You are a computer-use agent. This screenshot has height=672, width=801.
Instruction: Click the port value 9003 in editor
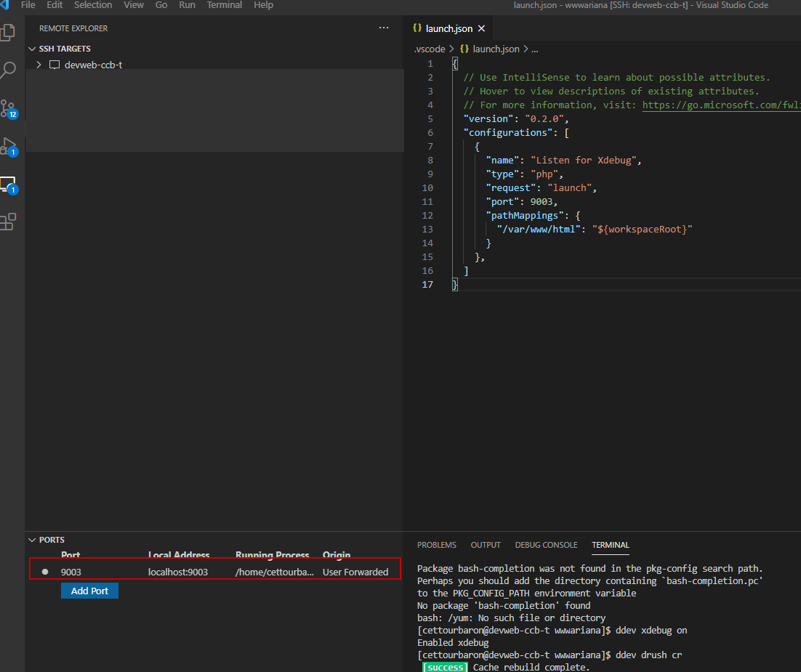click(541, 202)
